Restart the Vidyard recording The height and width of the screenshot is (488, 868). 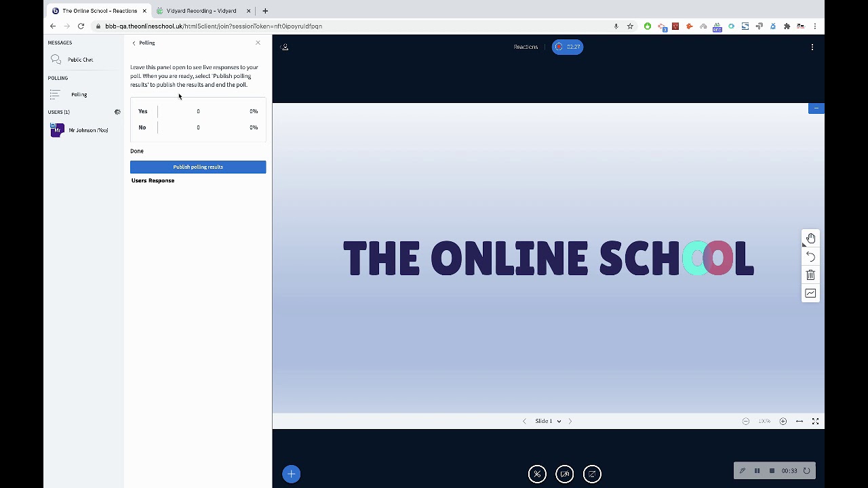tap(806, 470)
